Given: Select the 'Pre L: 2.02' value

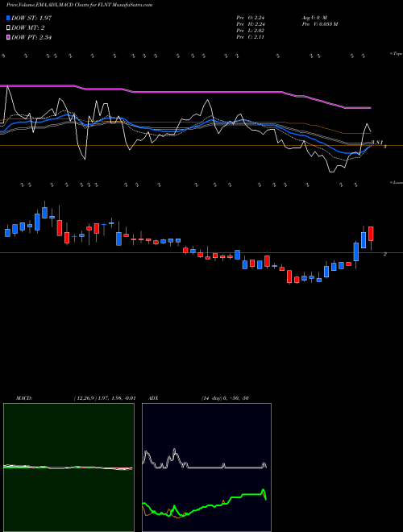Looking at the screenshot, I should (251, 31).
